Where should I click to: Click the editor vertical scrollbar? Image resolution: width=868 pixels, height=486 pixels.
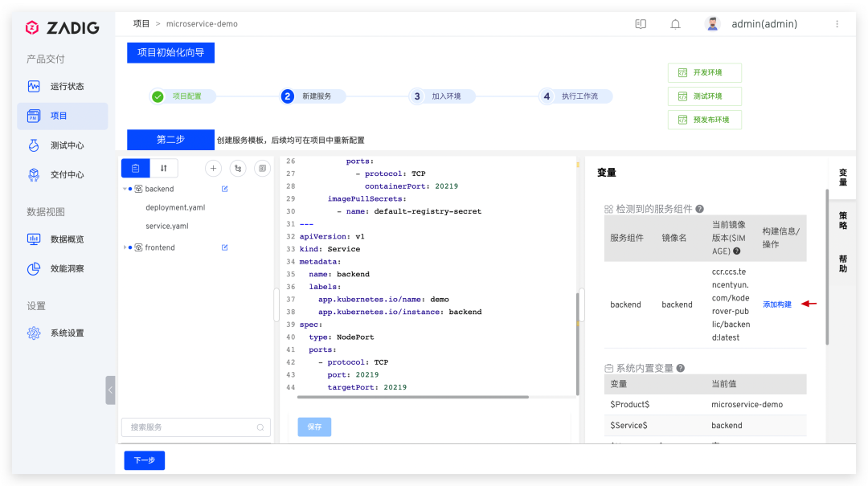(577, 343)
